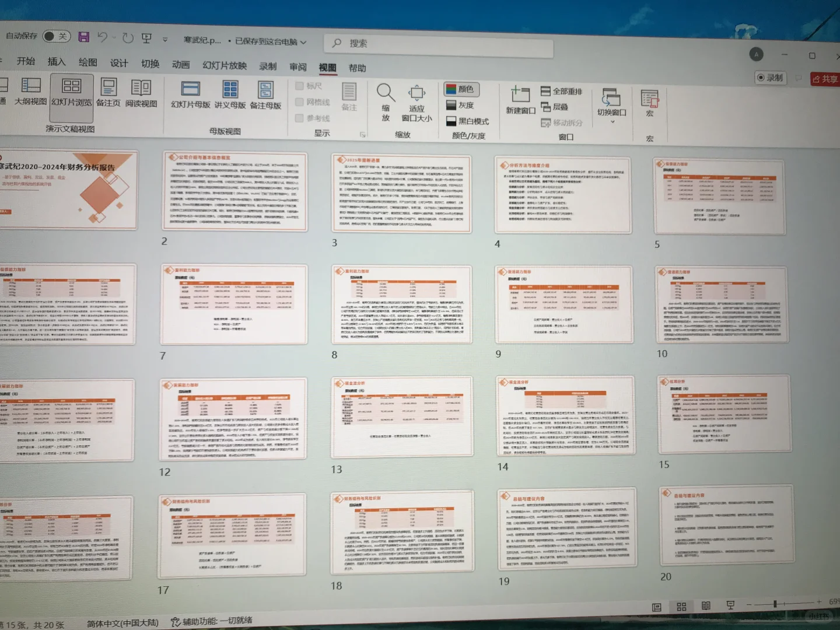Open the 显示 group dialog launcher

[x=362, y=135]
